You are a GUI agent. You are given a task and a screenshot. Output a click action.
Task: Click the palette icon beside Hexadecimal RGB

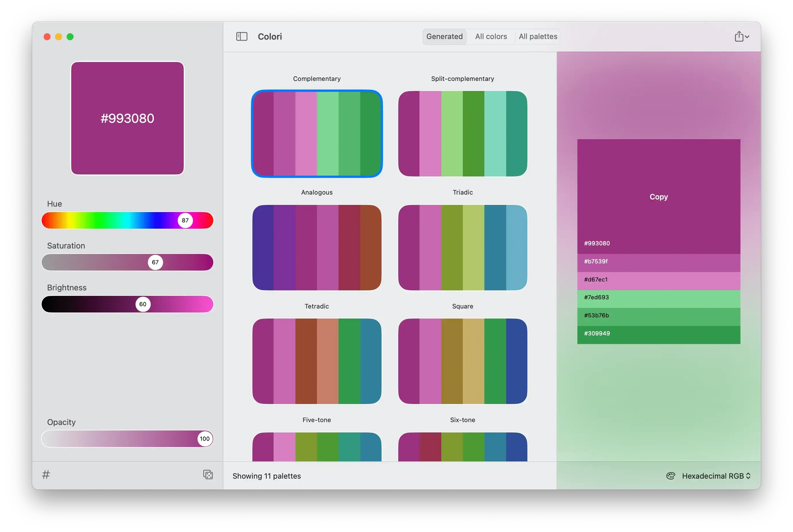pyautogui.click(x=670, y=476)
